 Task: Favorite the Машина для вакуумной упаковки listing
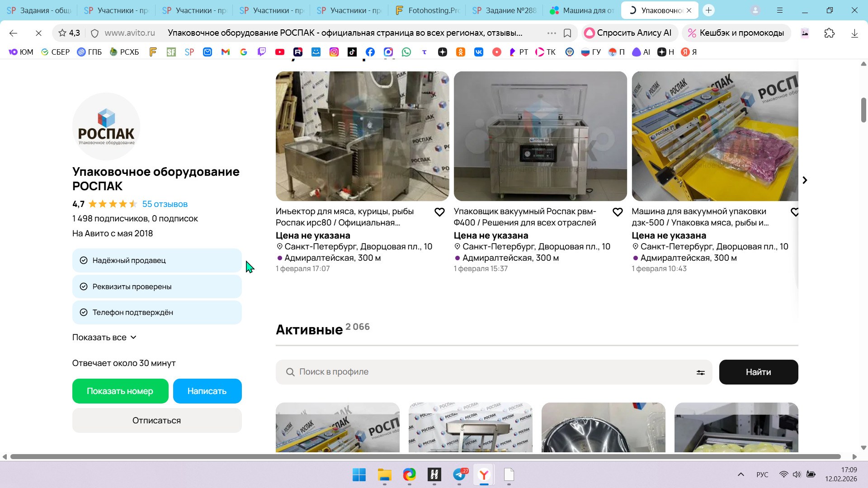click(794, 212)
